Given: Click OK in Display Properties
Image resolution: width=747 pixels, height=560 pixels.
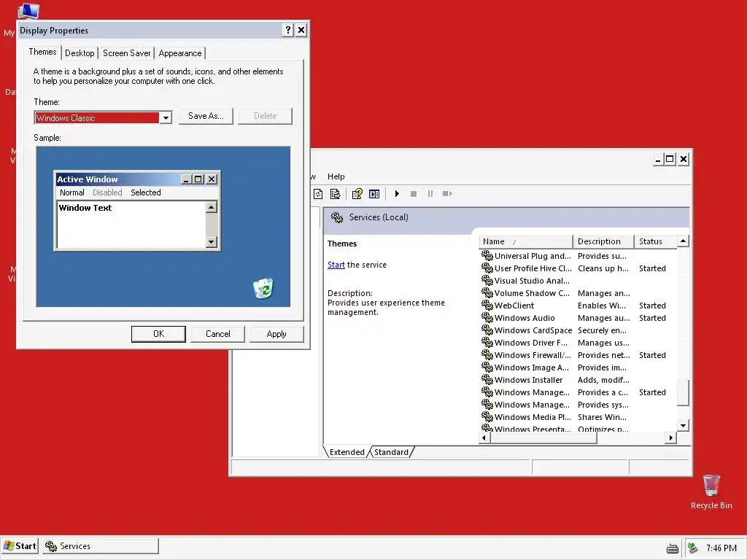Looking at the screenshot, I should pos(158,334).
